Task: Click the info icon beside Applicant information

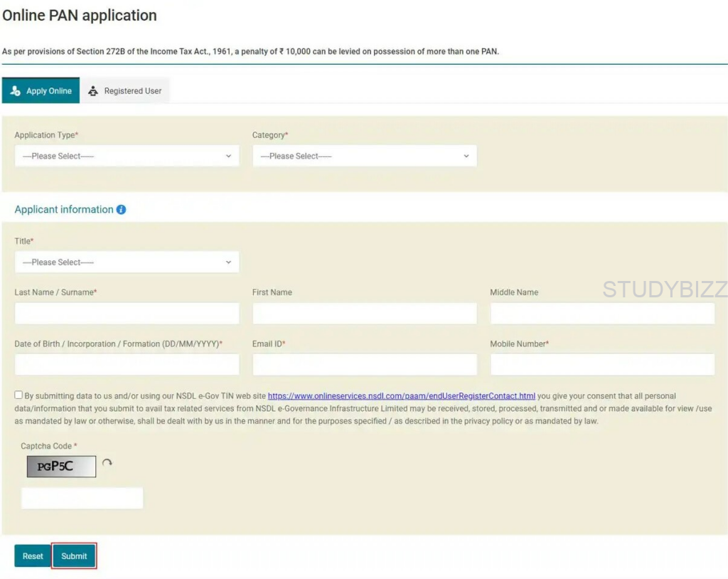Action: [x=121, y=210]
